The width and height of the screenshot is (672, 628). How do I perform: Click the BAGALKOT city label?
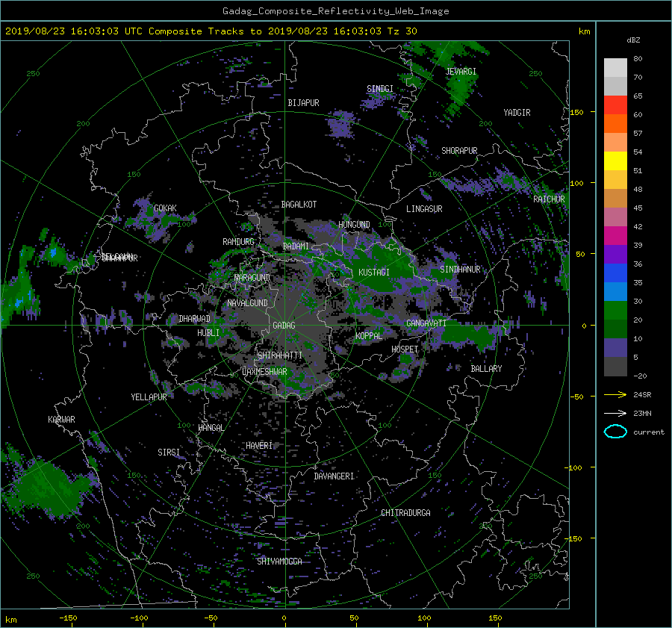(x=299, y=205)
